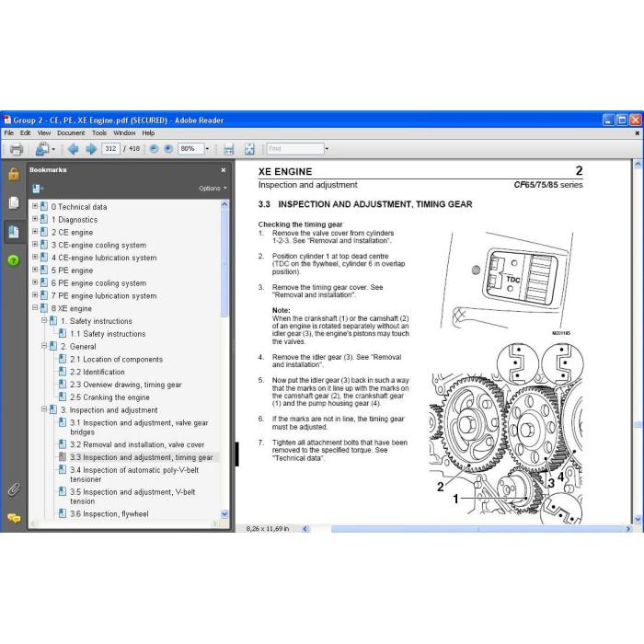Select the Bookmarks panel icon
This screenshot has height=644, width=644.
coord(14,232)
